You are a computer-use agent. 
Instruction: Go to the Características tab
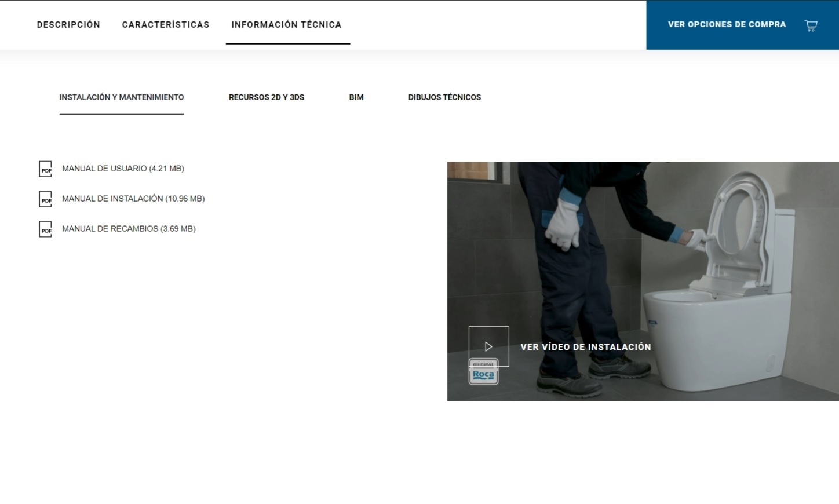[166, 25]
